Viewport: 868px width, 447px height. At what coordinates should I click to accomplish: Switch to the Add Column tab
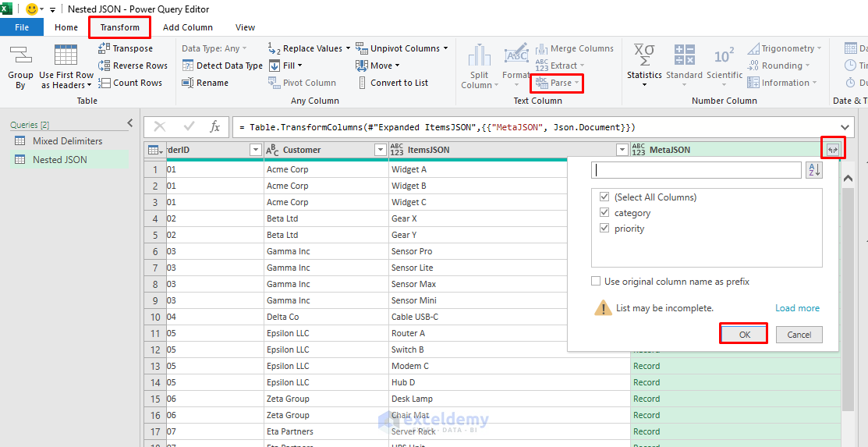(188, 27)
